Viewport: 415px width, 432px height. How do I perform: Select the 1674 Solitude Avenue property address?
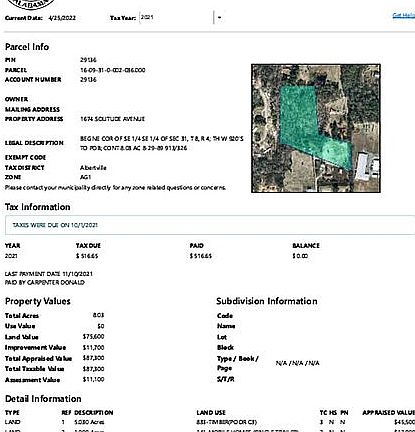112,119
